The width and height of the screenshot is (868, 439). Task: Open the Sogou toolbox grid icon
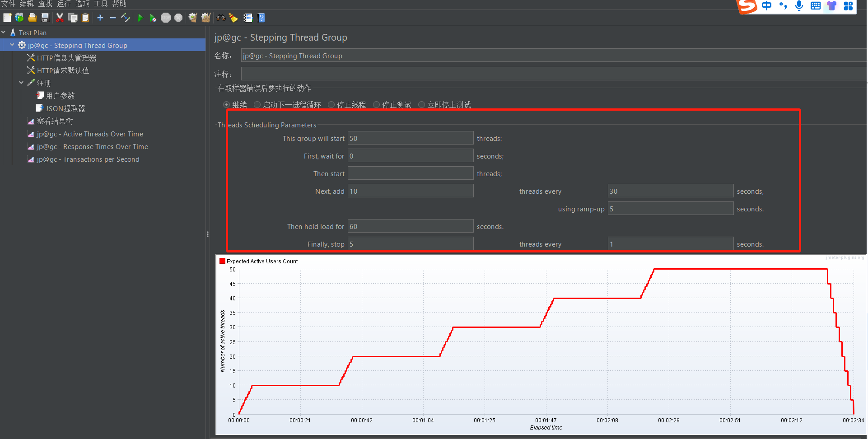point(848,6)
